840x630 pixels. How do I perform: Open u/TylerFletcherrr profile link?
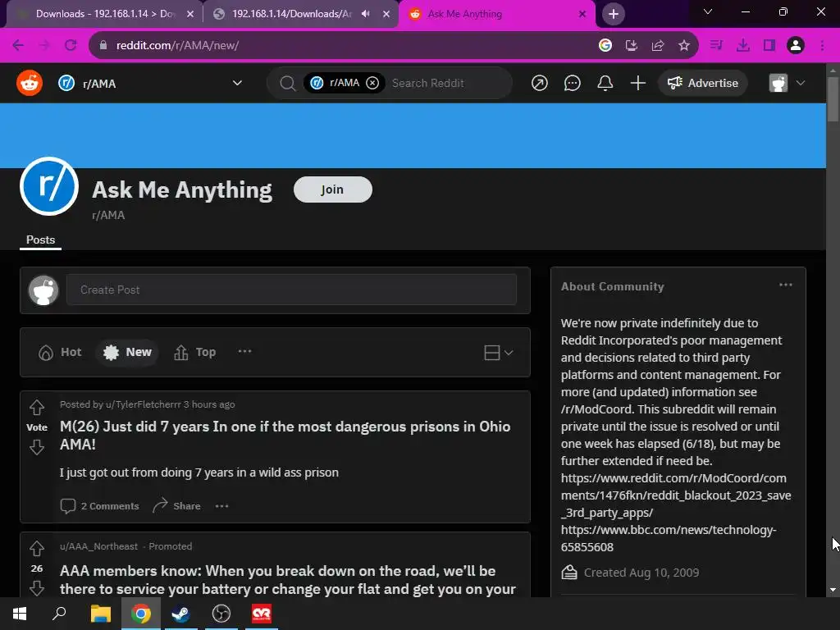pyautogui.click(x=143, y=404)
